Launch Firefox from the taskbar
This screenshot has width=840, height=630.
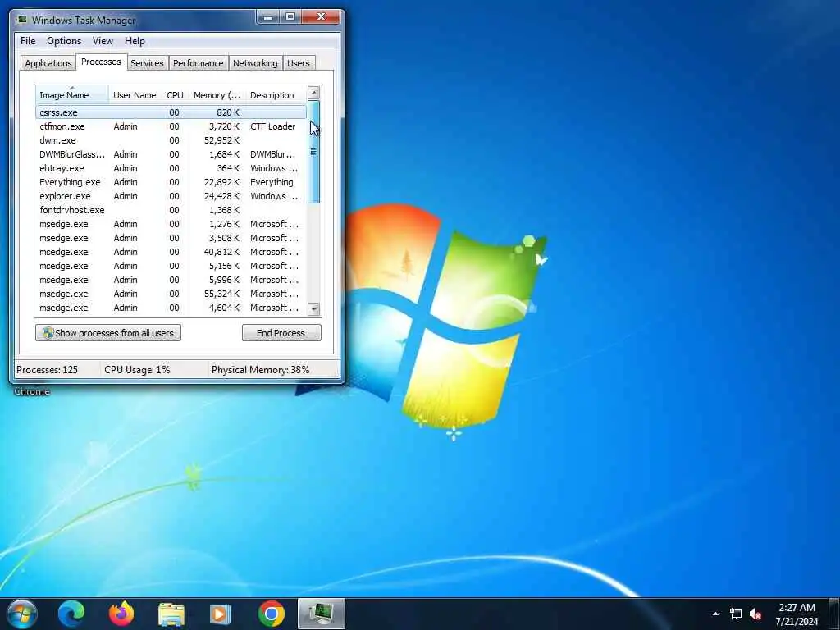121,614
